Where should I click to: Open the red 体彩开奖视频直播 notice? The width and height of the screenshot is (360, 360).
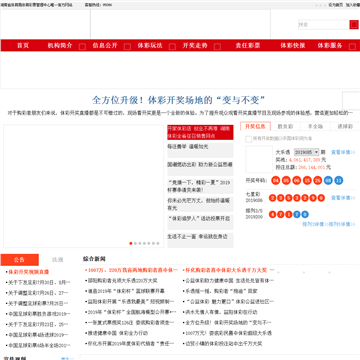[x=29, y=272]
